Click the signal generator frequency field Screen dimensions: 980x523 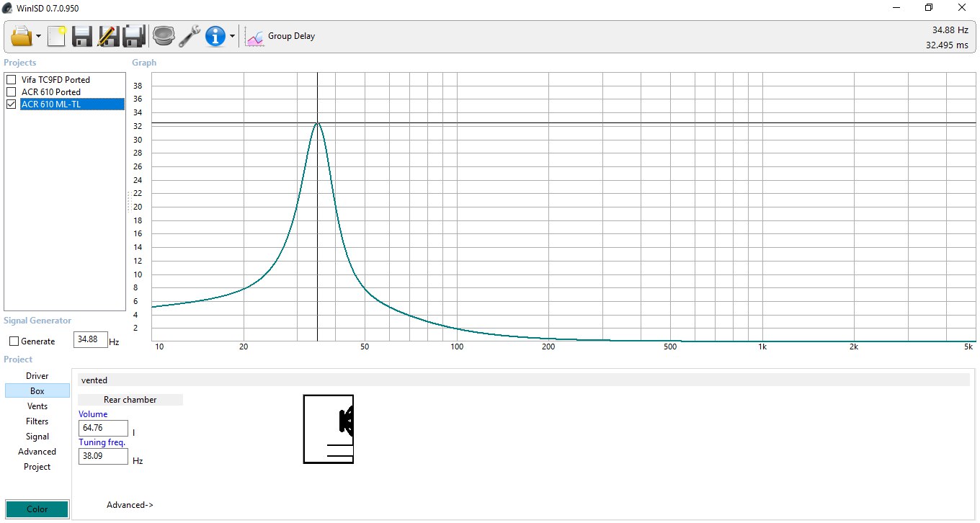[x=91, y=340]
